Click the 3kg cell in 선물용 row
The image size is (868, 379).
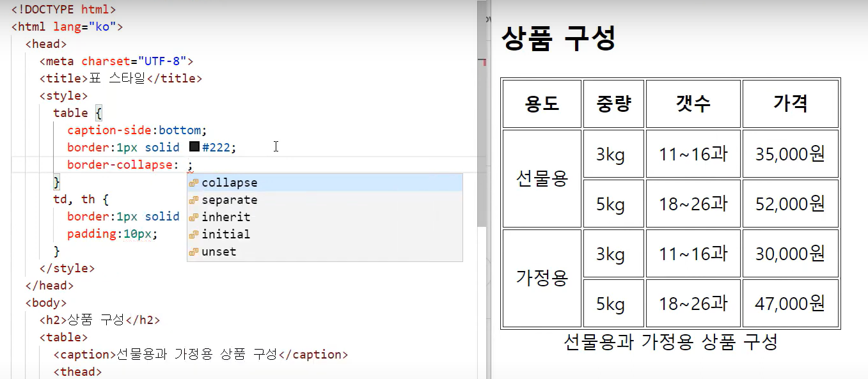pos(613,154)
